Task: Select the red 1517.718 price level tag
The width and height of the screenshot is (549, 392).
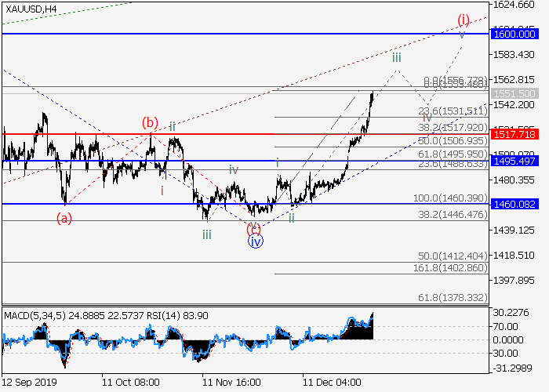Action: tap(514, 134)
